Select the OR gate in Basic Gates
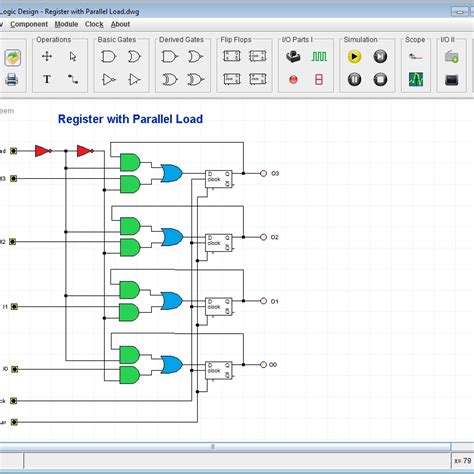 pos(134,57)
